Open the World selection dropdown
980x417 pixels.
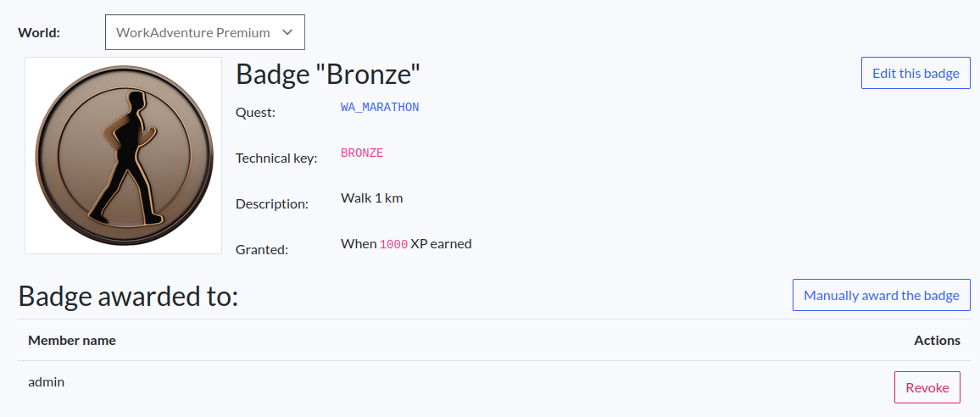(204, 32)
